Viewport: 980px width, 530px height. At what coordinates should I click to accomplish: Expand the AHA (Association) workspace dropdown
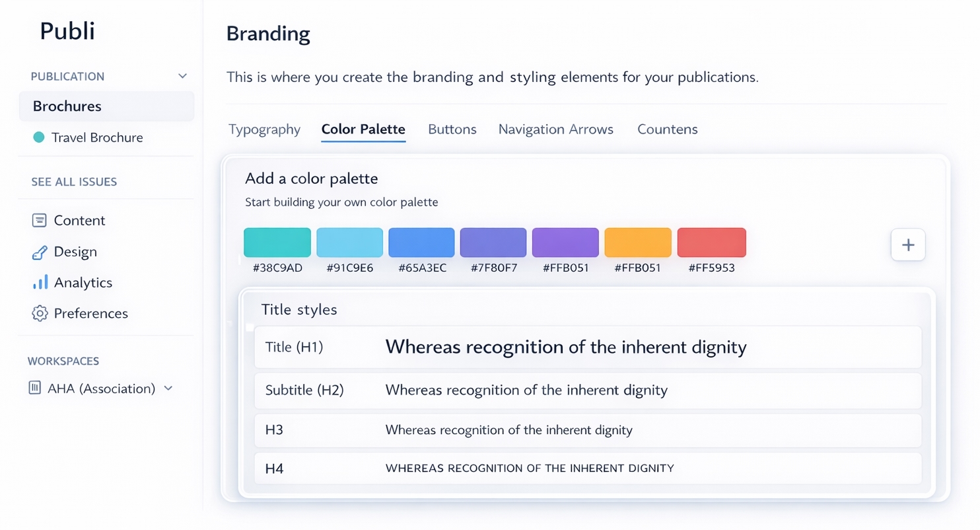tap(168, 389)
